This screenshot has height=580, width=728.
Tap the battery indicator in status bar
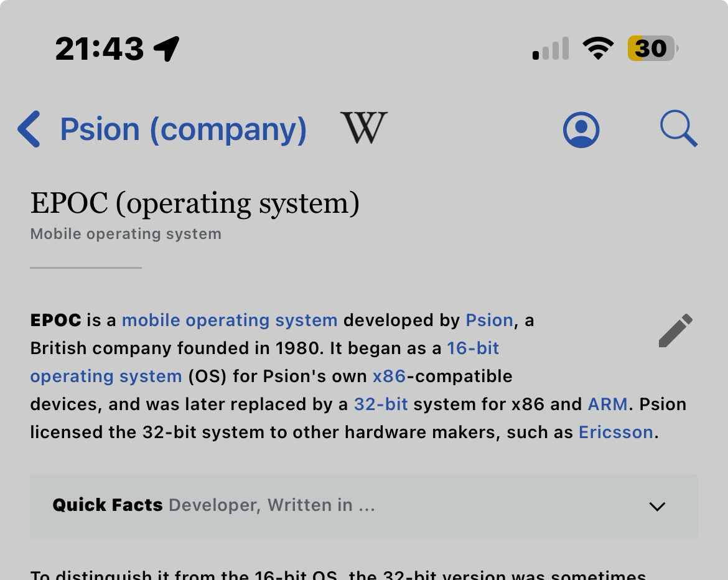click(x=652, y=49)
